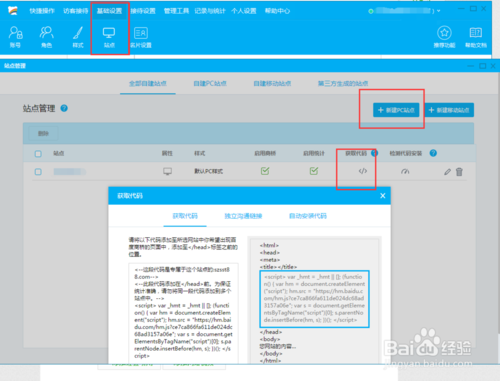Toggle the 启用商桥 green checkbox

265,171
